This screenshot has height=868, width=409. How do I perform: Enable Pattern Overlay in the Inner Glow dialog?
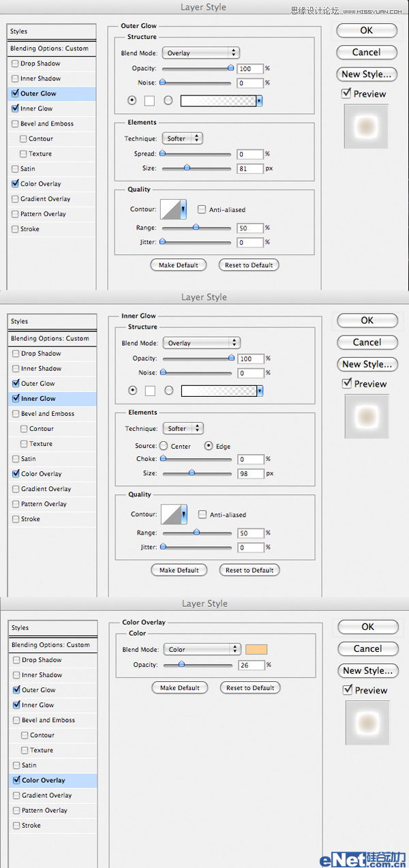tap(16, 504)
